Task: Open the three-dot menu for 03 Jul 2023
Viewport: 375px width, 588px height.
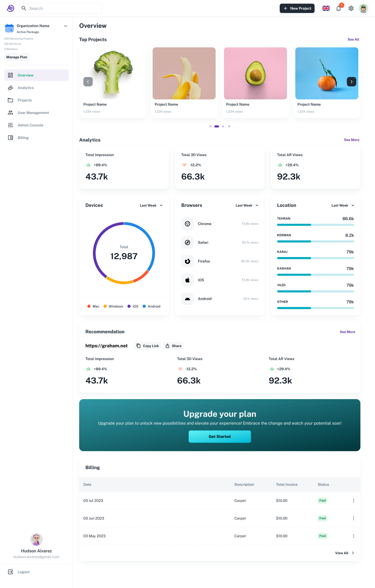Action: pos(353,501)
